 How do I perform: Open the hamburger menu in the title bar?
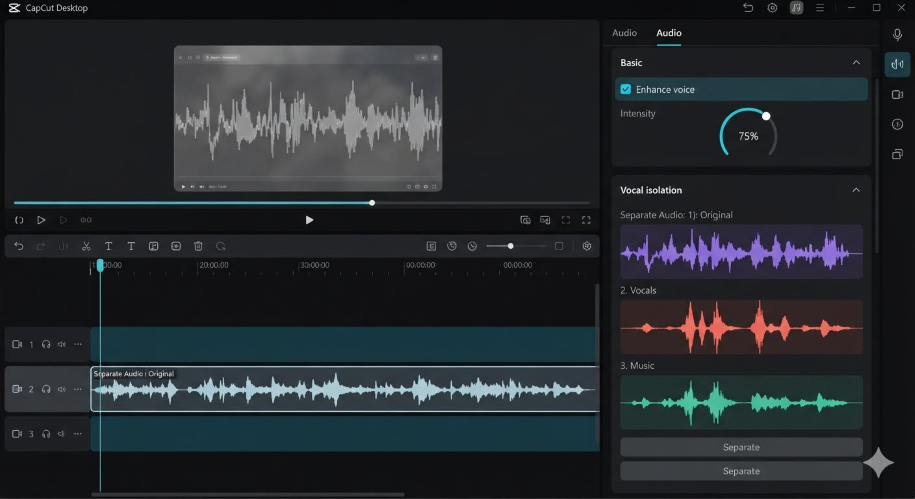coord(820,8)
